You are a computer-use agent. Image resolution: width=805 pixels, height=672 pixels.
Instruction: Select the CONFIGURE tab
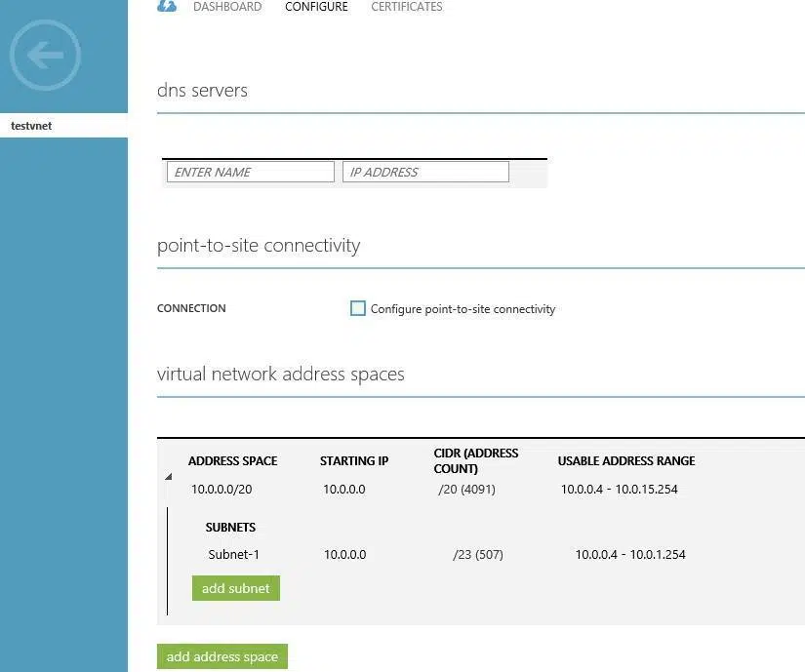click(316, 7)
